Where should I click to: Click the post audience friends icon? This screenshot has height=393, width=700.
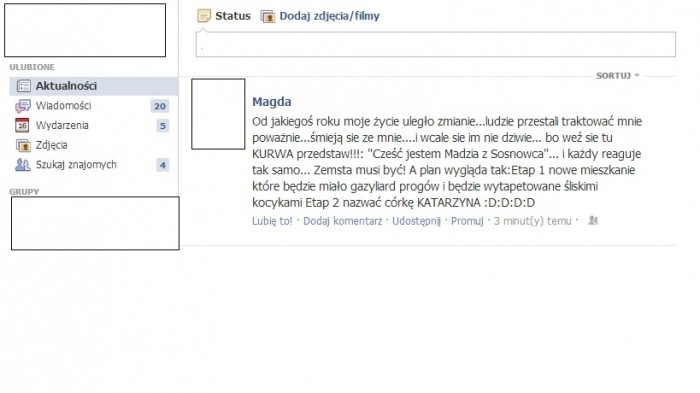coord(593,220)
